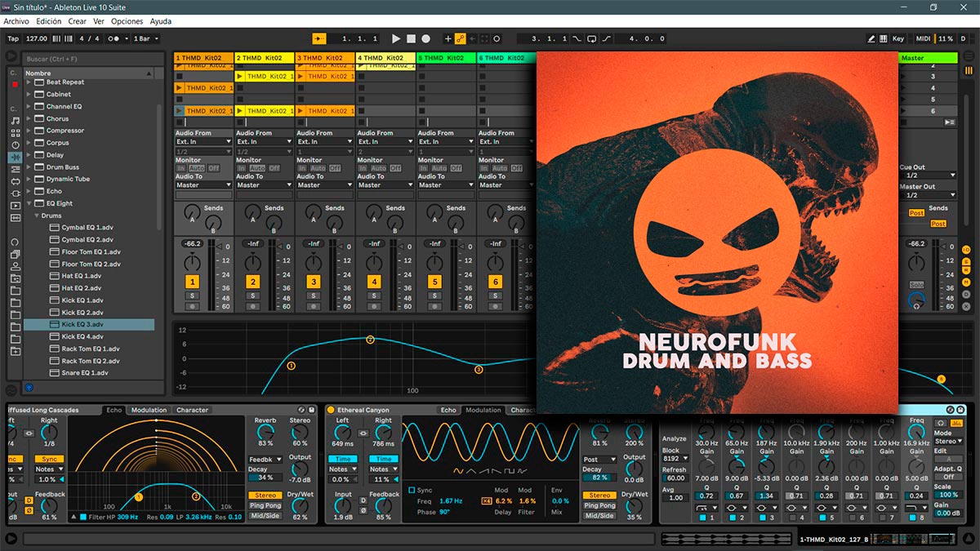Select Kick EQ 3.adv preset

point(89,325)
